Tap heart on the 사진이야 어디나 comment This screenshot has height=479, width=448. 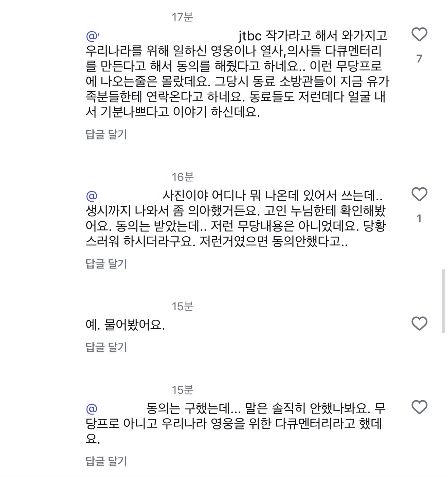(419, 195)
